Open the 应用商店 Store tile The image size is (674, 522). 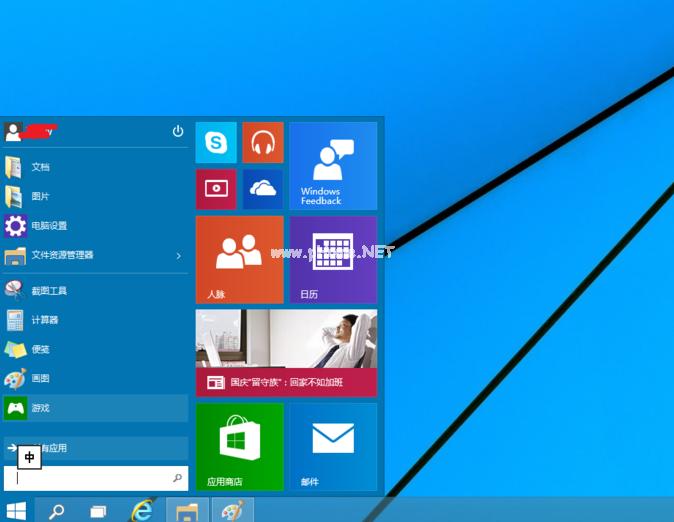coord(240,447)
